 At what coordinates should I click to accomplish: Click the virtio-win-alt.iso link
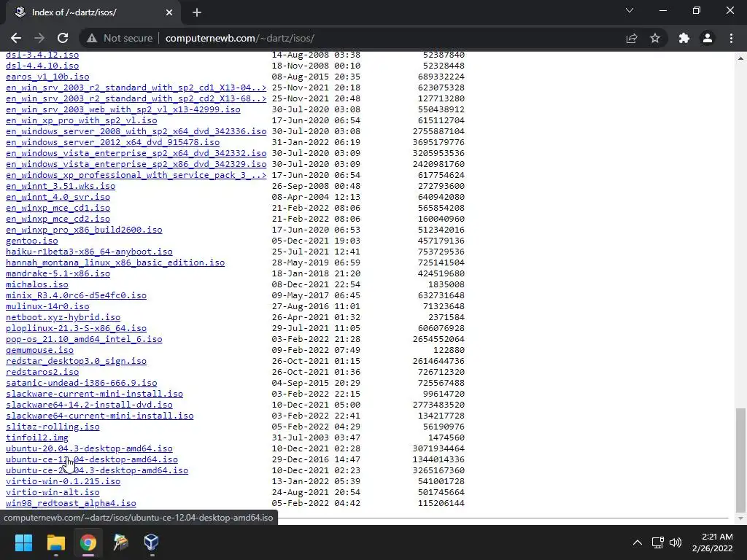53,493
